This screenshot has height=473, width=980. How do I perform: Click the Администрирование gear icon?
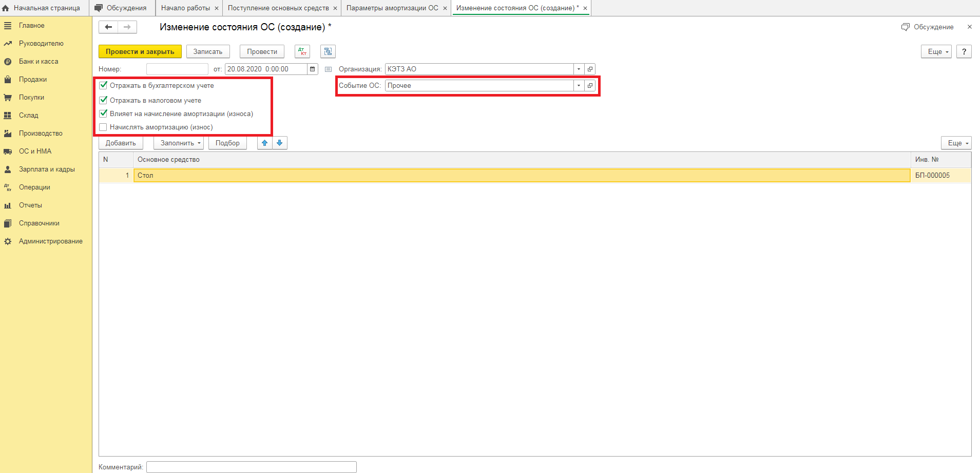pos(8,241)
